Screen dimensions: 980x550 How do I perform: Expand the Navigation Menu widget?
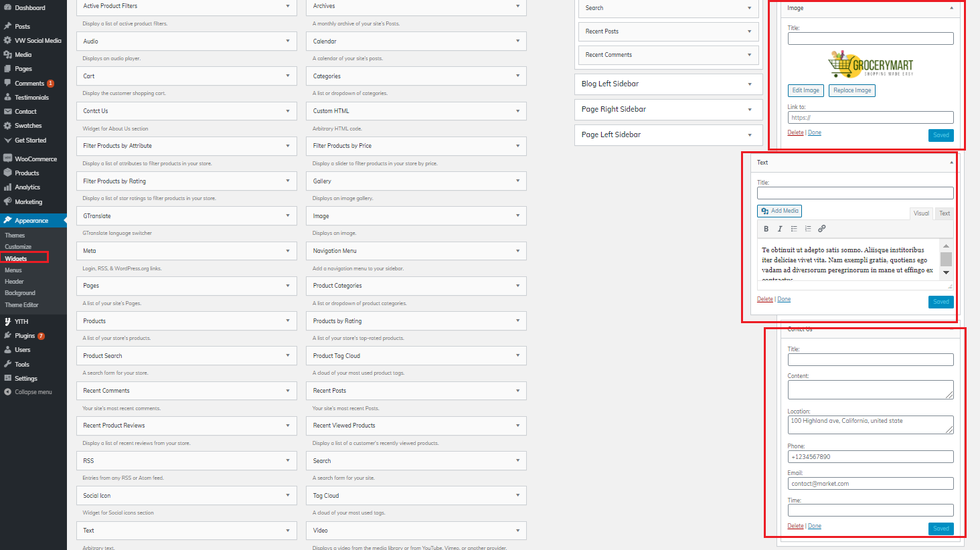tap(419, 251)
